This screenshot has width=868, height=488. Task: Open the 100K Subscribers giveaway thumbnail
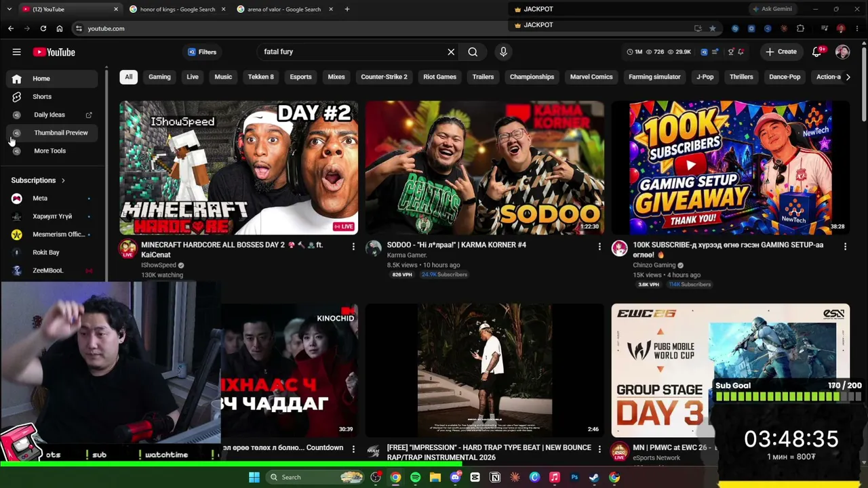pyautogui.click(x=730, y=167)
